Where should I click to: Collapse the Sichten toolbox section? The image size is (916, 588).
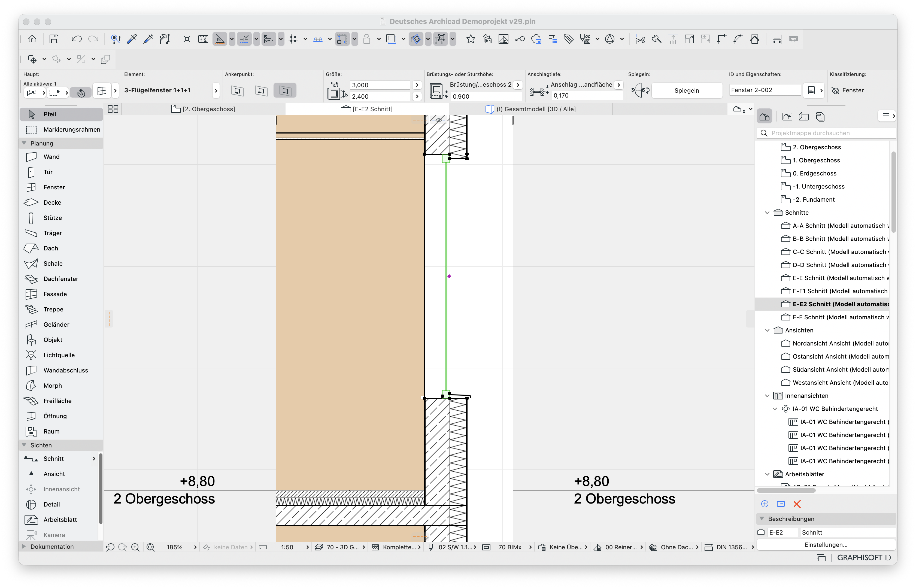pyautogui.click(x=24, y=445)
